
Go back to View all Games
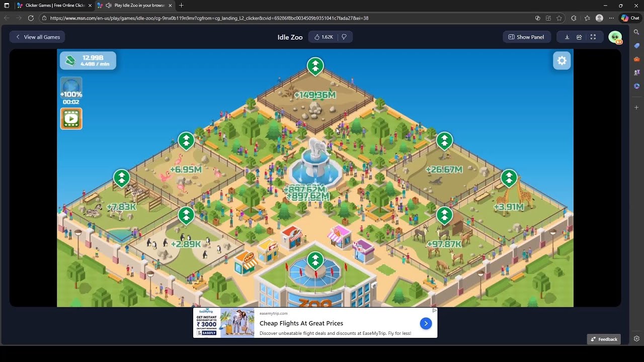click(x=37, y=37)
